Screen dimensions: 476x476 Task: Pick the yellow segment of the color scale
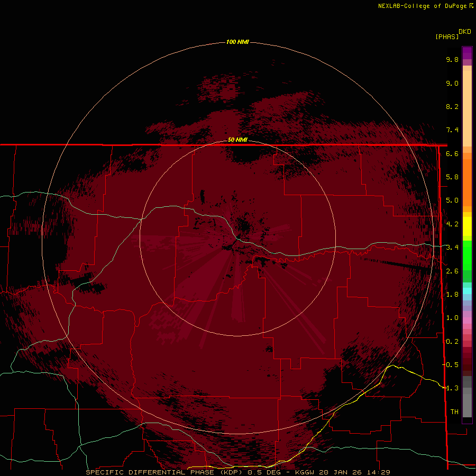click(x=467, y=226)
